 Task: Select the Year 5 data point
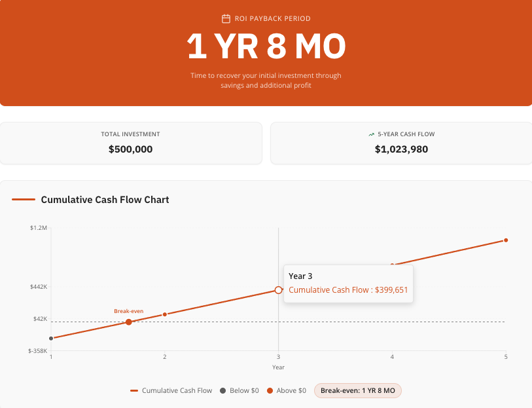point(506,240)
